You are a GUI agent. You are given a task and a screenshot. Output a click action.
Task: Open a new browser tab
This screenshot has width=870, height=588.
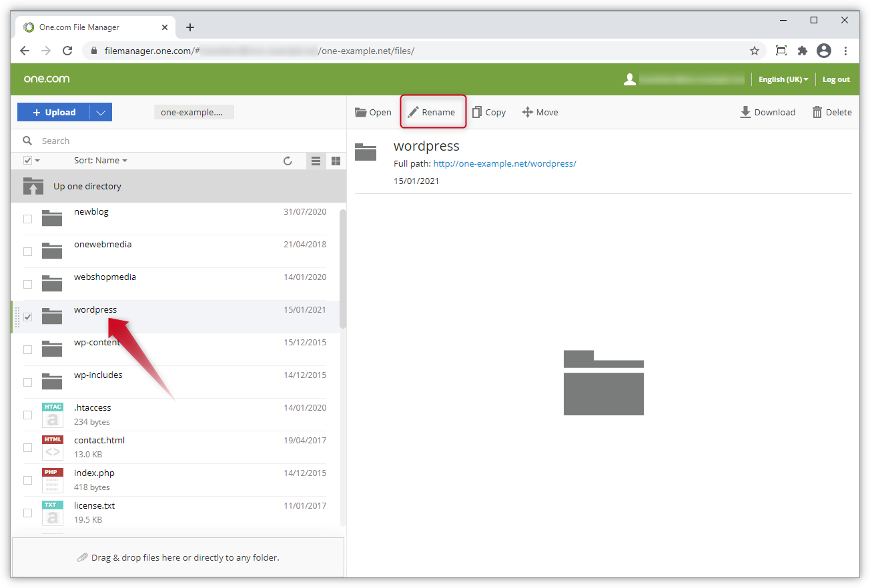click(190, 27)
